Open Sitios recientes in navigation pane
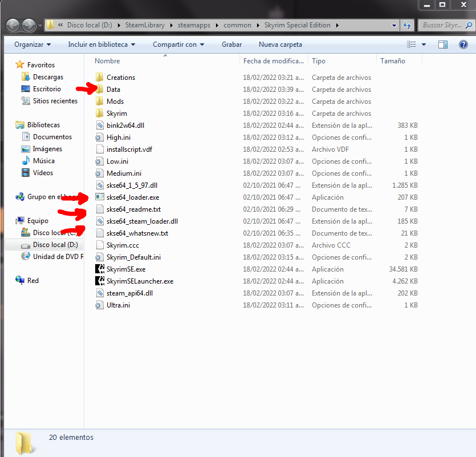This screenshot has height=457, width=476. [x=55, y=101]
